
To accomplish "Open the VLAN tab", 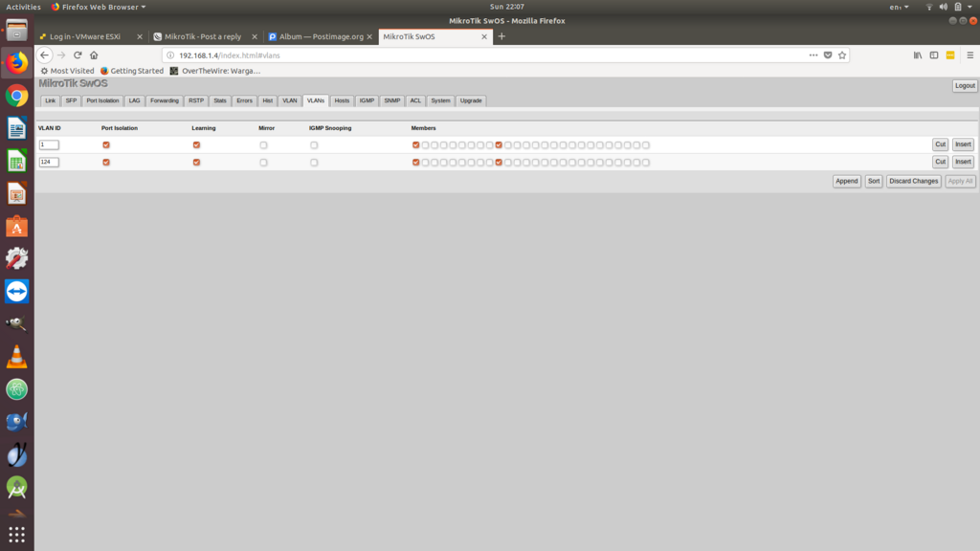I will [x=290, y=100].
